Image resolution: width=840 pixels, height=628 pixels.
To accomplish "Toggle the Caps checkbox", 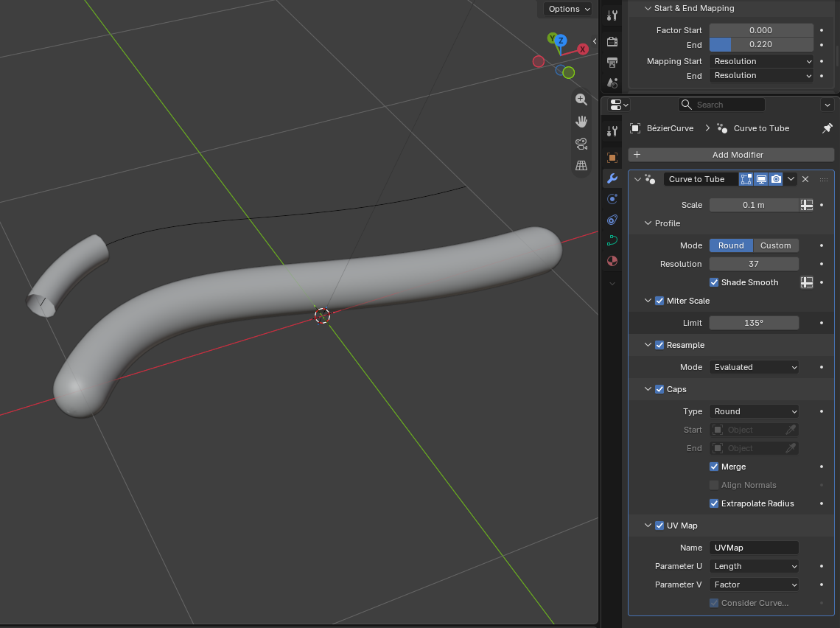I will (659, 389).
